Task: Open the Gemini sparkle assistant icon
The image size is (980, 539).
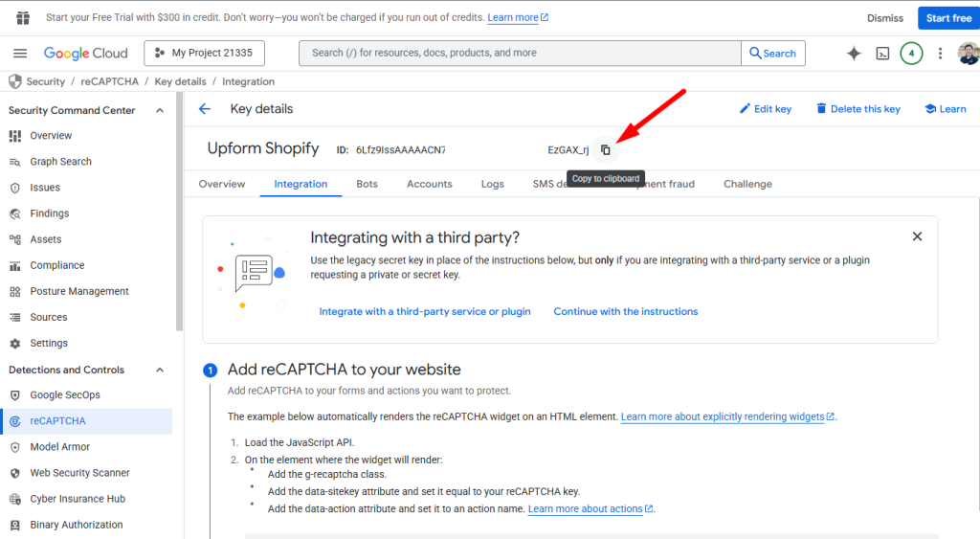Action: [854, 54]
